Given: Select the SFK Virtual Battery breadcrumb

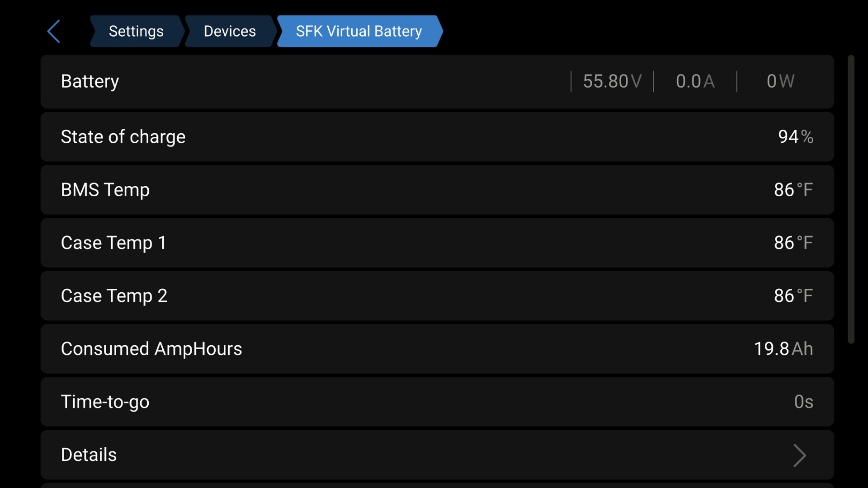Looking at the screenshot, I should tap(359, 31).
